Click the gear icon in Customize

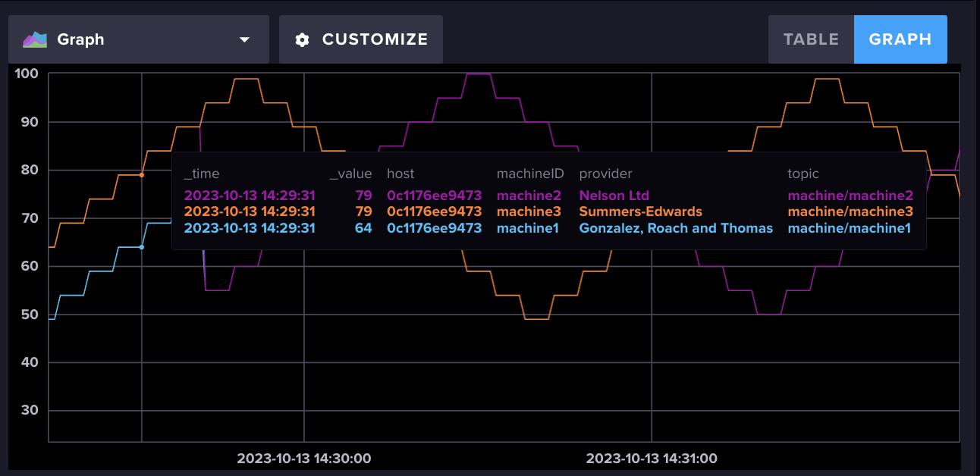click(303, 39)
